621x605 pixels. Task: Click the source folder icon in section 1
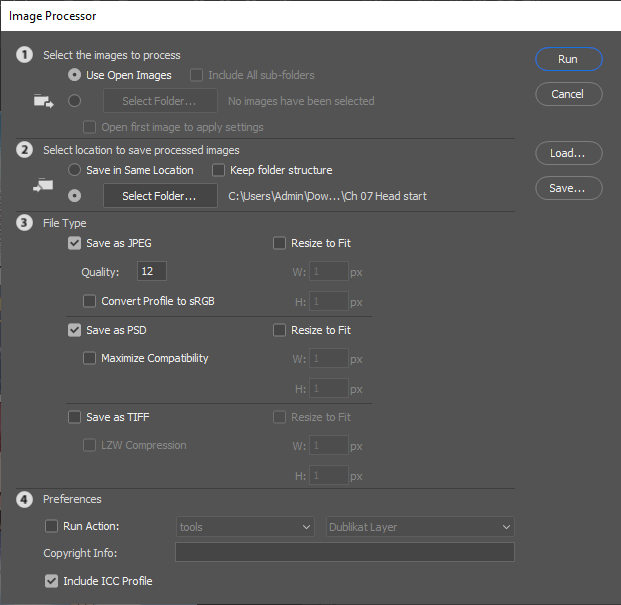tap(44, 101)
